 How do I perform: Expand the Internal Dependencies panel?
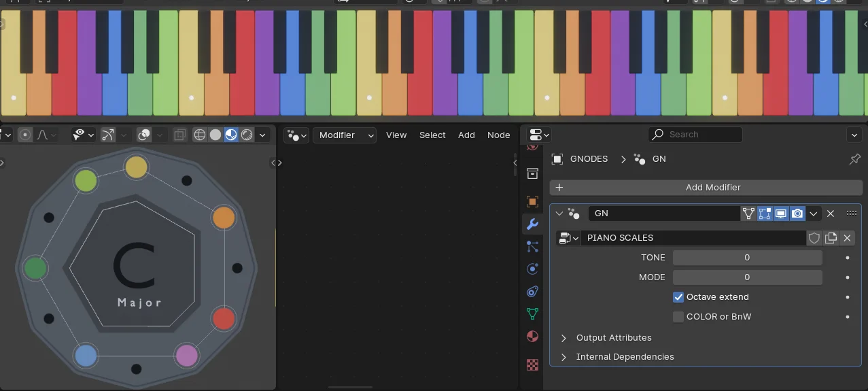pyautogui.click(x=563, y=357)
